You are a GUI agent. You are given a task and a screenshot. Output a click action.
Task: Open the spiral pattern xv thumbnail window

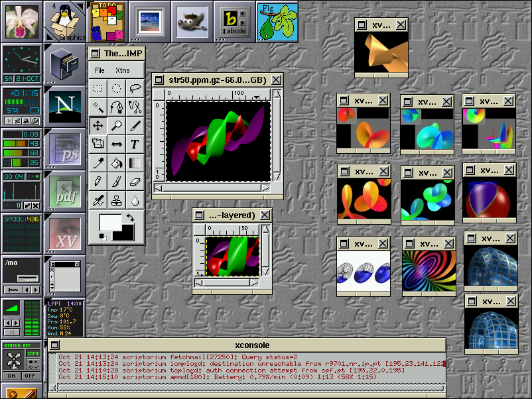click(429, 272)
